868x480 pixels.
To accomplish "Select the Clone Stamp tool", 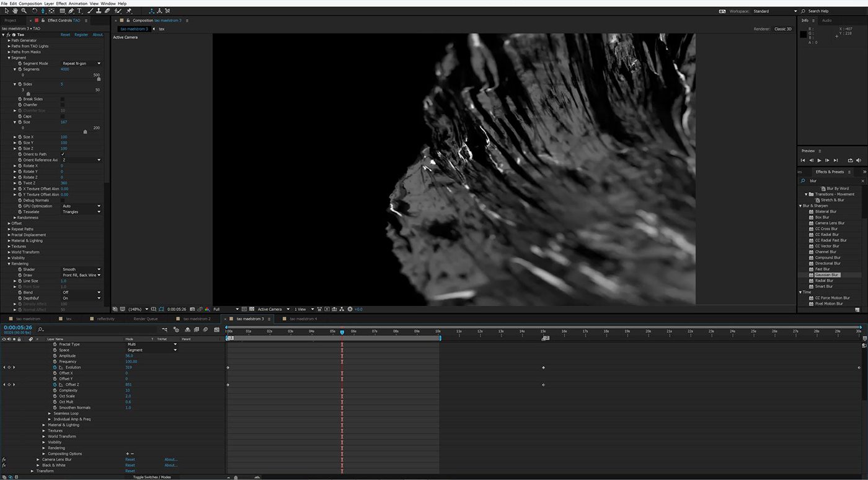I will (99, 11).
